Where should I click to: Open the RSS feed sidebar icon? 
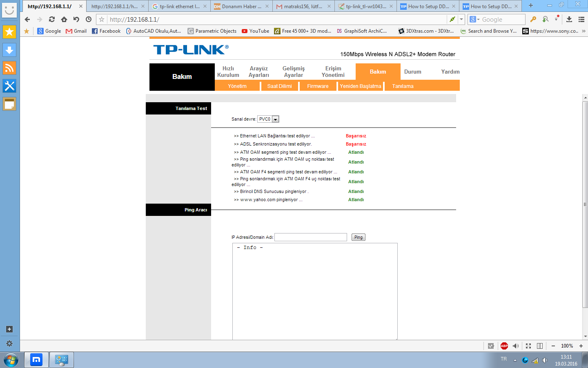tap(9, 68)
